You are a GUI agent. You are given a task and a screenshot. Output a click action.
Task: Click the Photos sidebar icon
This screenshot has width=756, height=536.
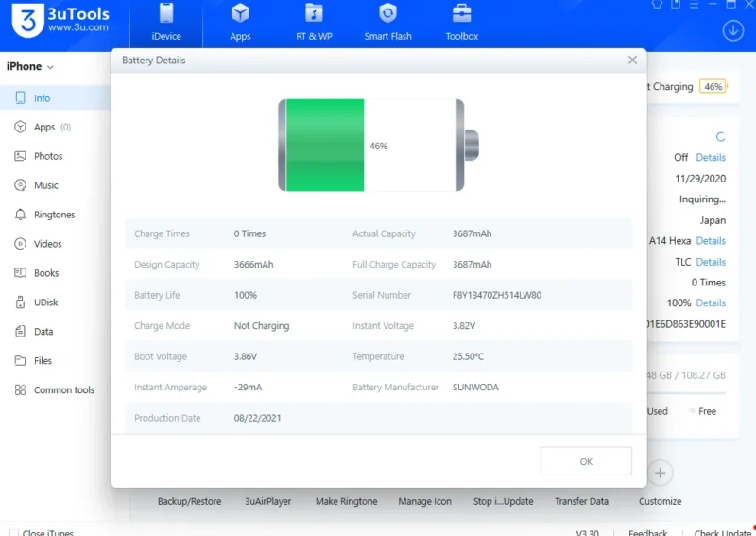20,156
